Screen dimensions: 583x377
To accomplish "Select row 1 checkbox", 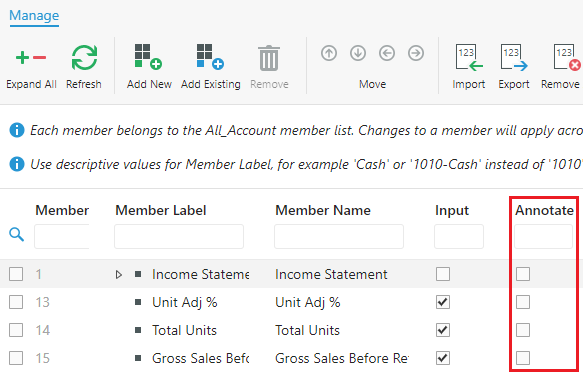I will (x=16, y=274).
